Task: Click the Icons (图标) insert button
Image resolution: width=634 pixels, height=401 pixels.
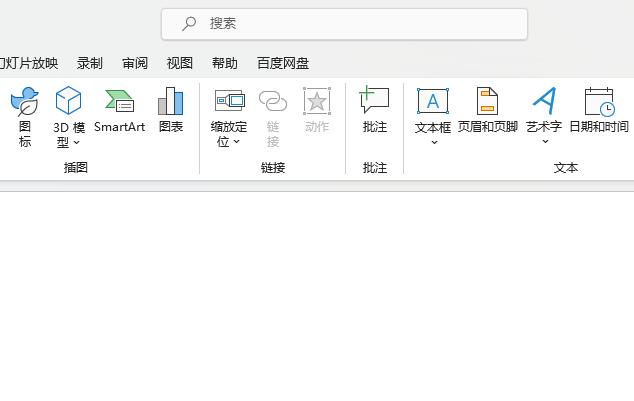Action: click(25, 117)
